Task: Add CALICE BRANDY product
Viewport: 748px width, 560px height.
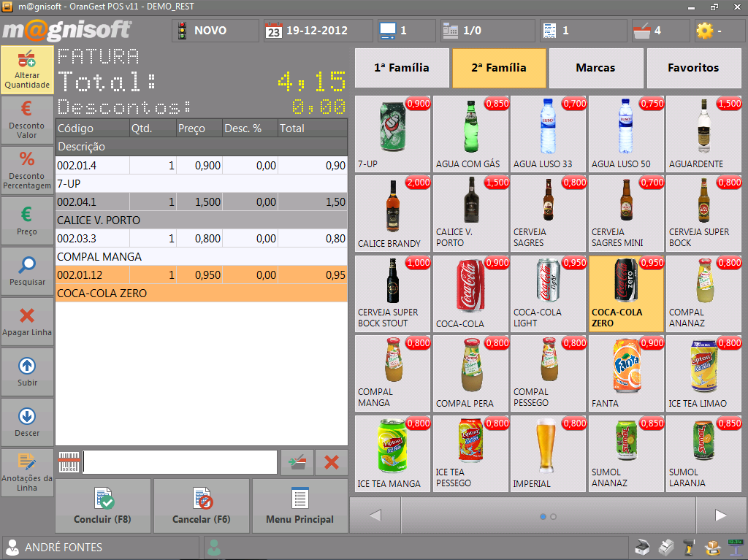Action: 392,214
